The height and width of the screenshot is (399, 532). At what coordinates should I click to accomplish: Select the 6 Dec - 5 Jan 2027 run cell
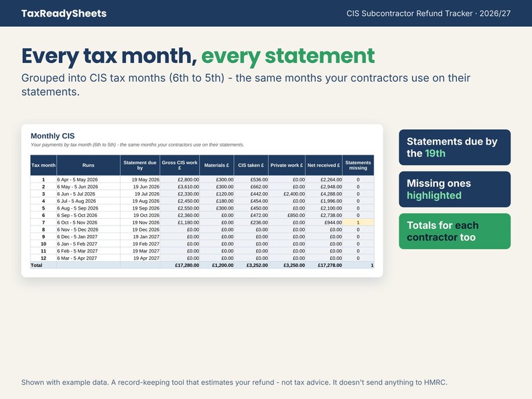point(88,236)
